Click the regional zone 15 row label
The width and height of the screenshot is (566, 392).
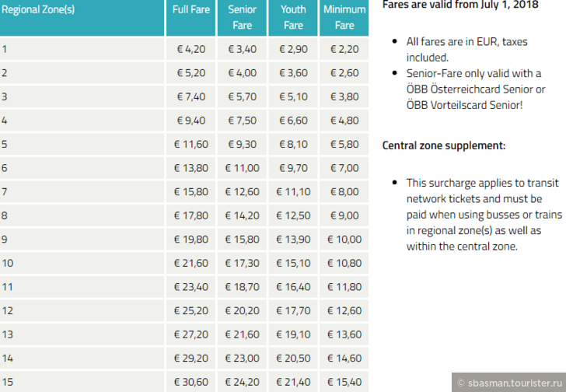coord(82,382)
